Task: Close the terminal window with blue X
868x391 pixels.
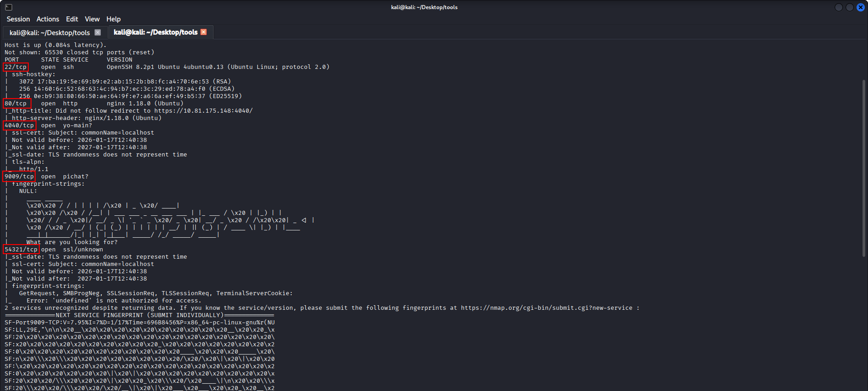Action: pos(860,7)
